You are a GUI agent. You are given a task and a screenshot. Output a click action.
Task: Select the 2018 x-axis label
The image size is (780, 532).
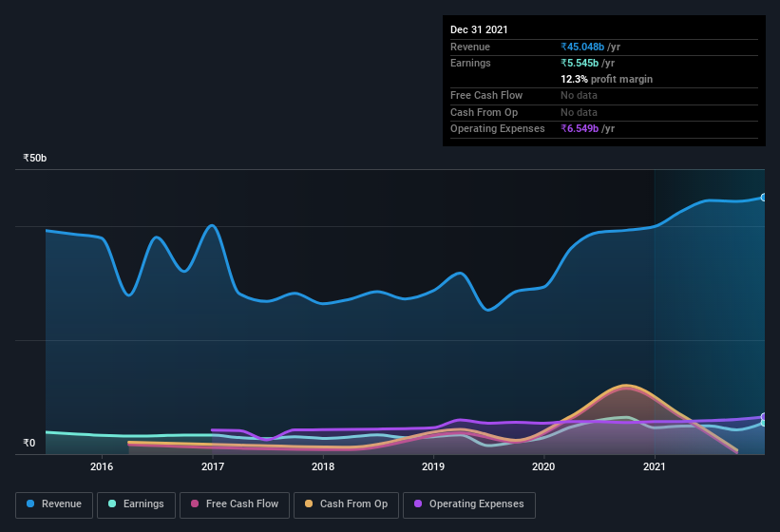pos(323,466)
